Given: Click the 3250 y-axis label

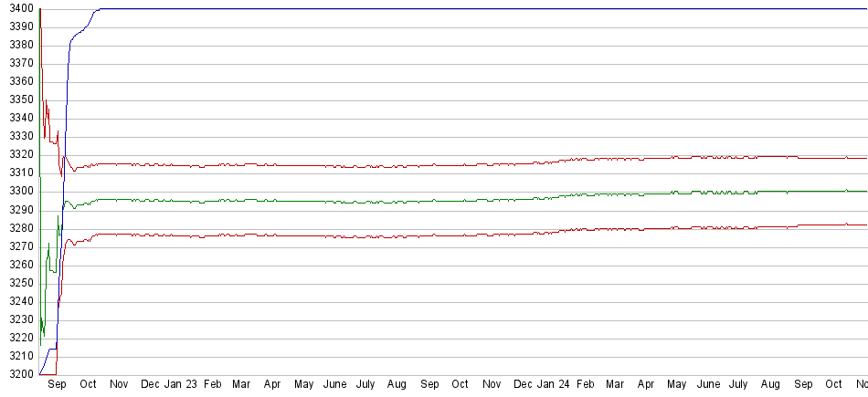Looking at the screenshot, I should click(18, 283).
